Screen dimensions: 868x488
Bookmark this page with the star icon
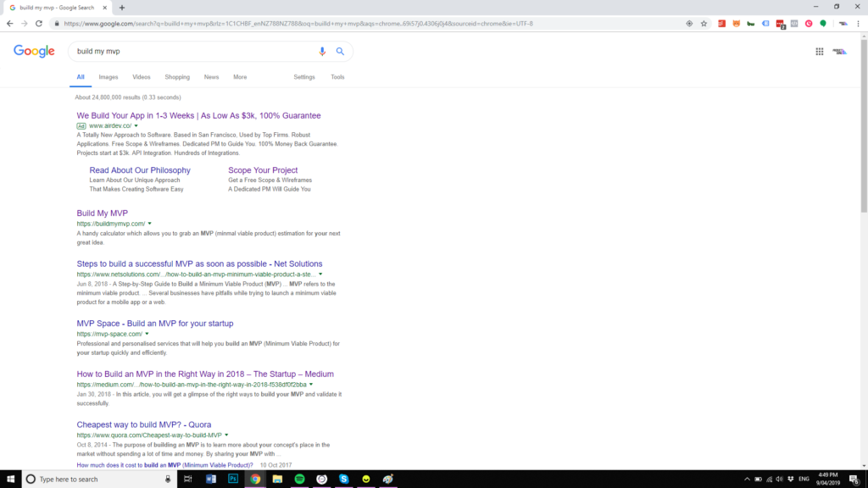(704, 24)
